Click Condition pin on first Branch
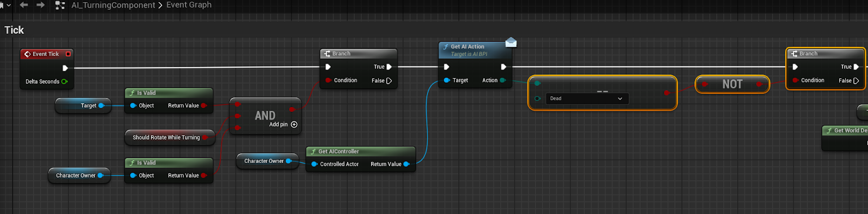 point(328,80)
